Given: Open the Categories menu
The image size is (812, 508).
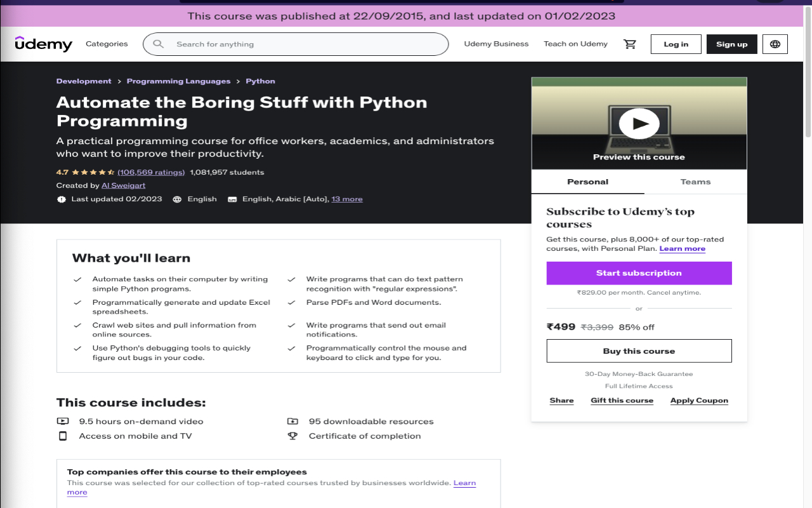Looking at the screenshot, I should (x=107, y=44).
